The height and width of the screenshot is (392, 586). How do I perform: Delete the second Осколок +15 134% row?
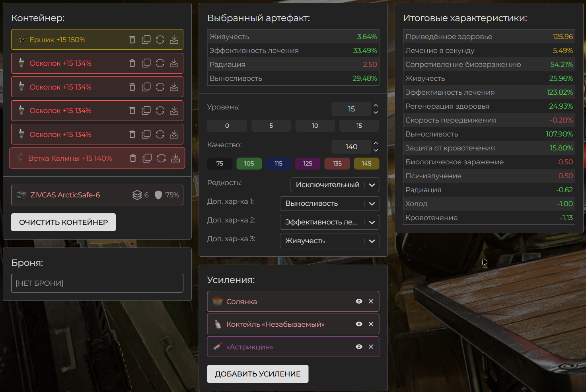[132, 87]
